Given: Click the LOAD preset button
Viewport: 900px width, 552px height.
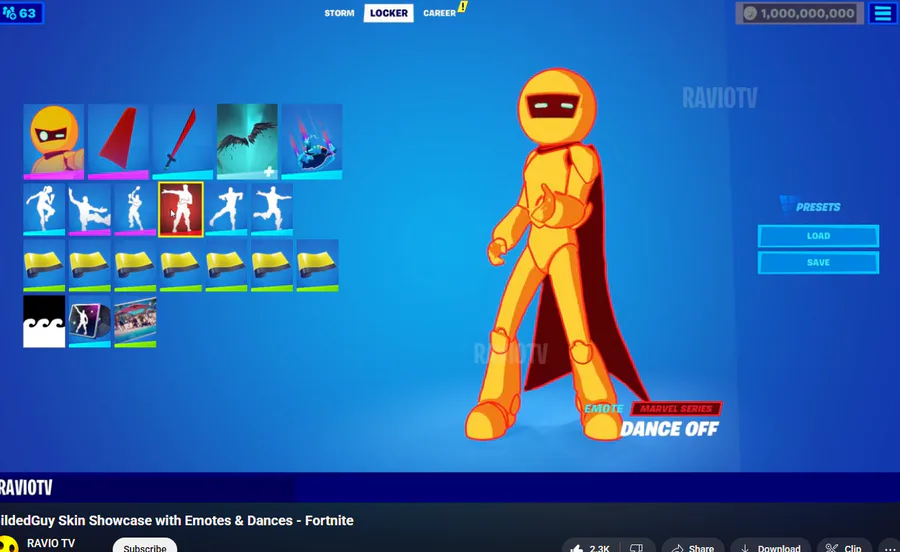Looking at the screenshot, I should coord(818,236).
